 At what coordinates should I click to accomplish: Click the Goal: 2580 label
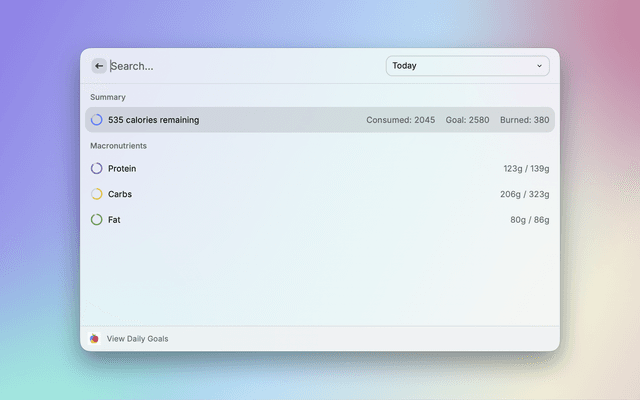pyautogui.click(x=467, y=120)
